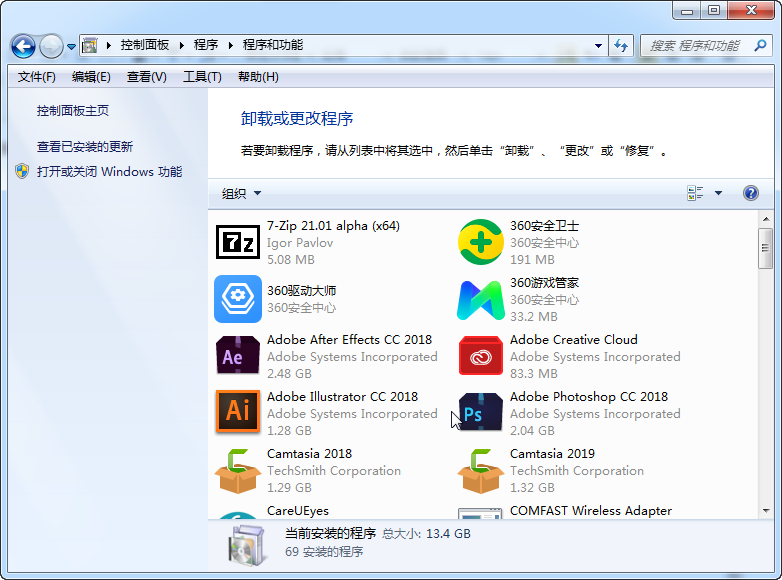Open the view options dropdown arrow
The height and width of the screenshot is (580, 782).
718,194
